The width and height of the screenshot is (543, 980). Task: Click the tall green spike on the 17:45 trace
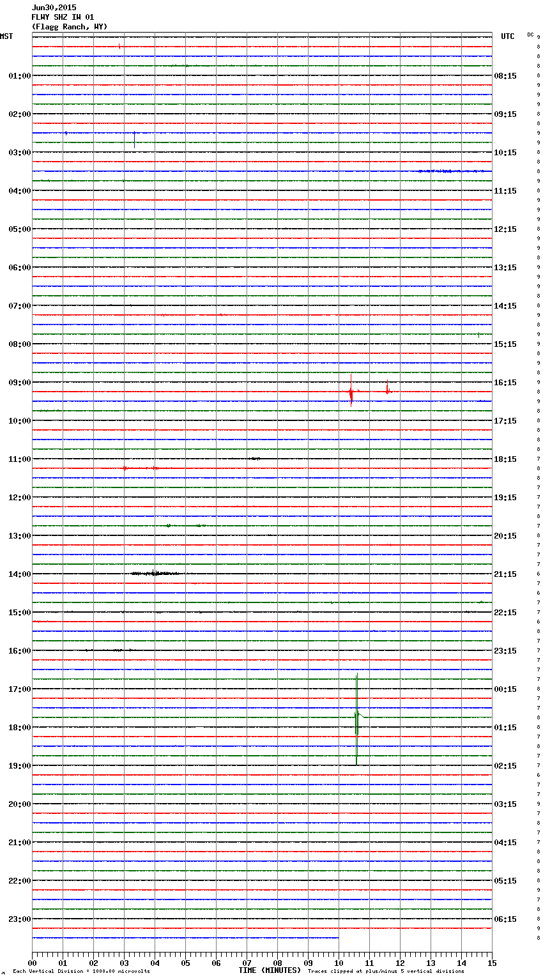(x=356, y=719)
